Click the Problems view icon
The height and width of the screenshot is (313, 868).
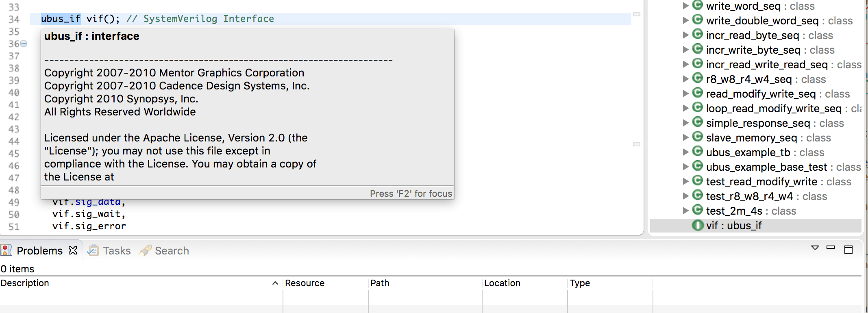click(7, 250)
